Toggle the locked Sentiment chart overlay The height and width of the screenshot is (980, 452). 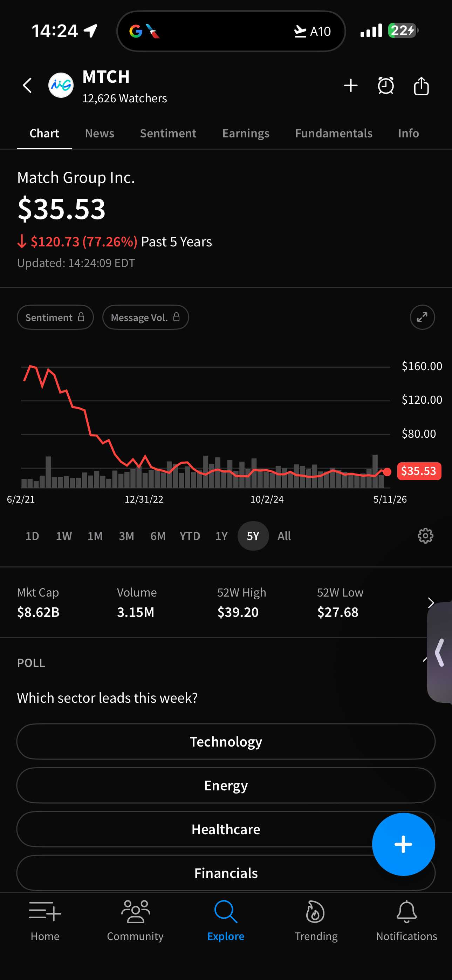pyautogui.click(x=55, y=317)
